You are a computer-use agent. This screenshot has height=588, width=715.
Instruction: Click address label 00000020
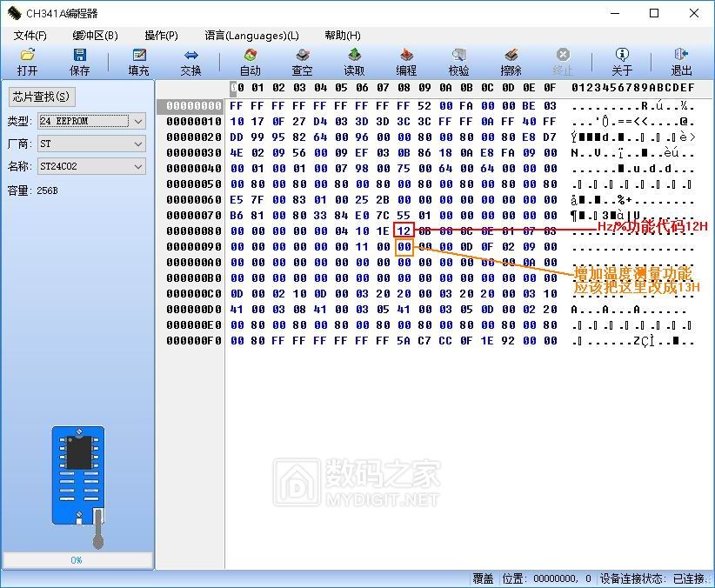pos(194,137)
